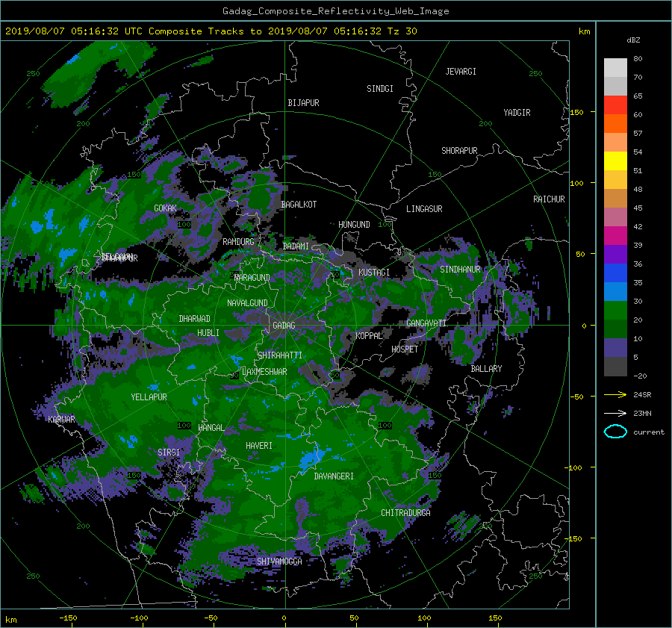
Task: Select the yellow 54 dBZ color swatch
Action: pyautogui.click(x=615, y=161)
